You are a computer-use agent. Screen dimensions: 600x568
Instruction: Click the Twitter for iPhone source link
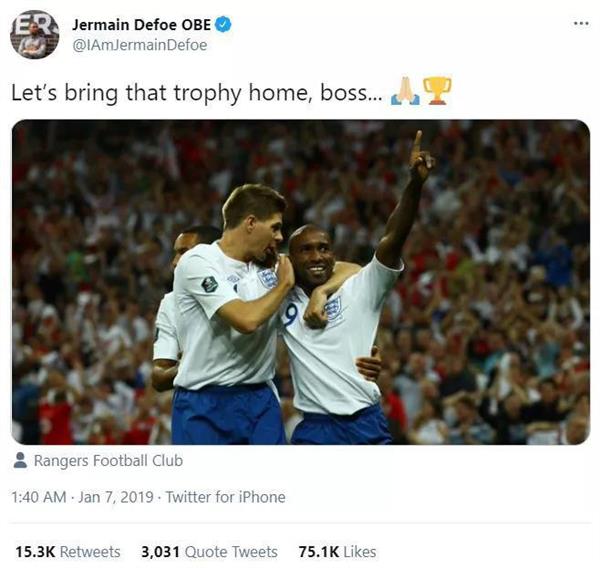click(225, 497)
